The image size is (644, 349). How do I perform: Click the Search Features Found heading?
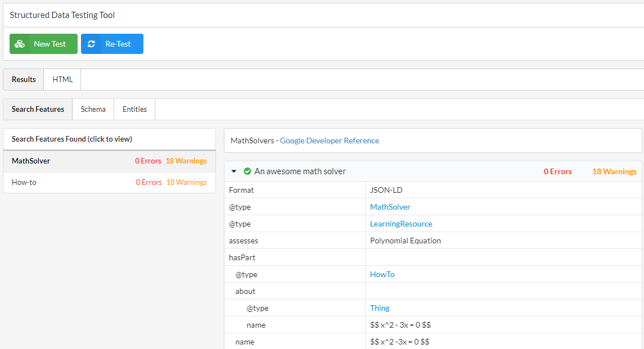(72, 139)
